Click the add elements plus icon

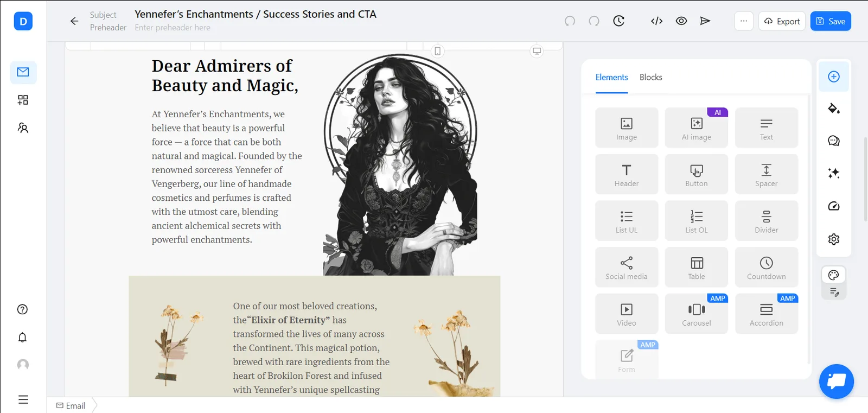834,77
